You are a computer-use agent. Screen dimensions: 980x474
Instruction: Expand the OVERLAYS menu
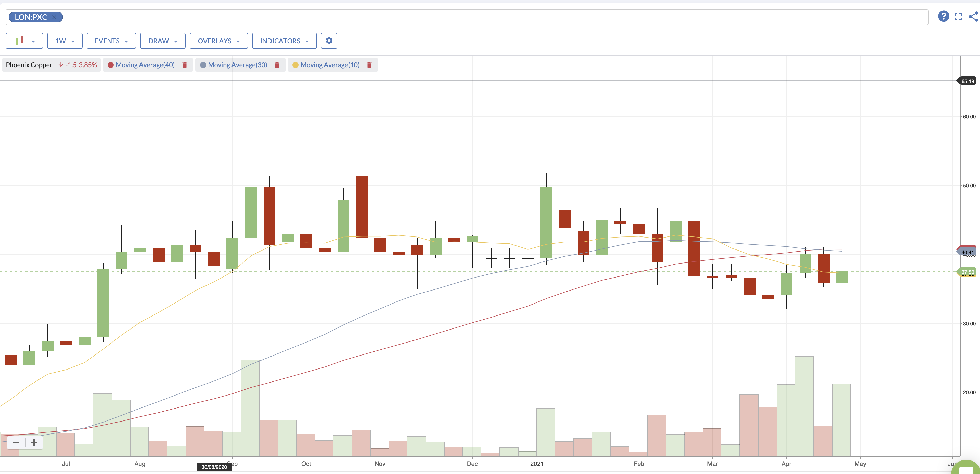pos(219,41)
